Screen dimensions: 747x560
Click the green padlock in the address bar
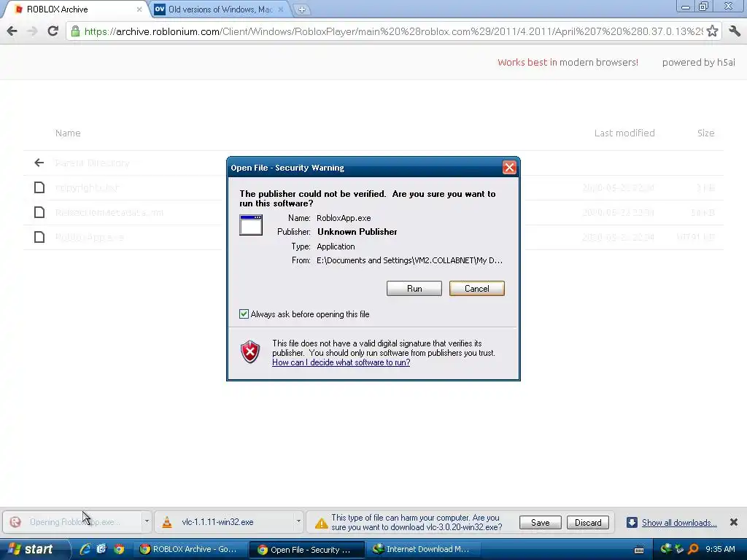coord(75,31)
